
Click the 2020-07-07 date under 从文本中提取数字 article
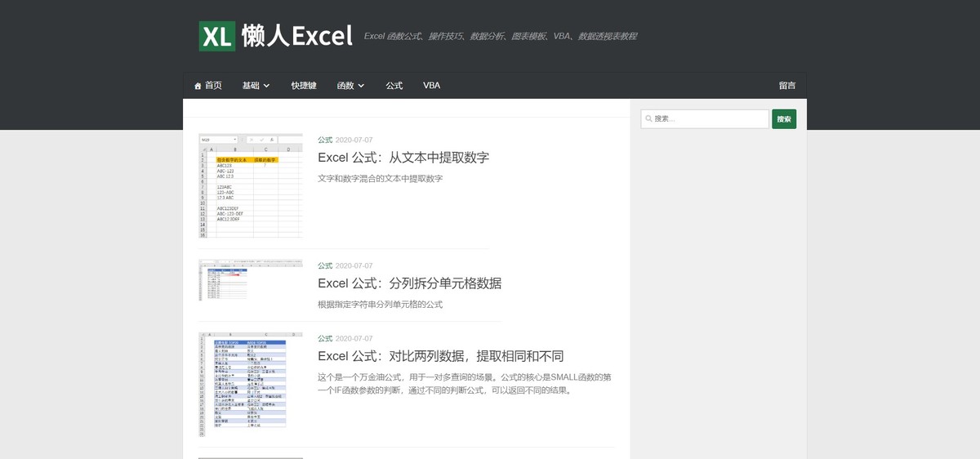354,140
